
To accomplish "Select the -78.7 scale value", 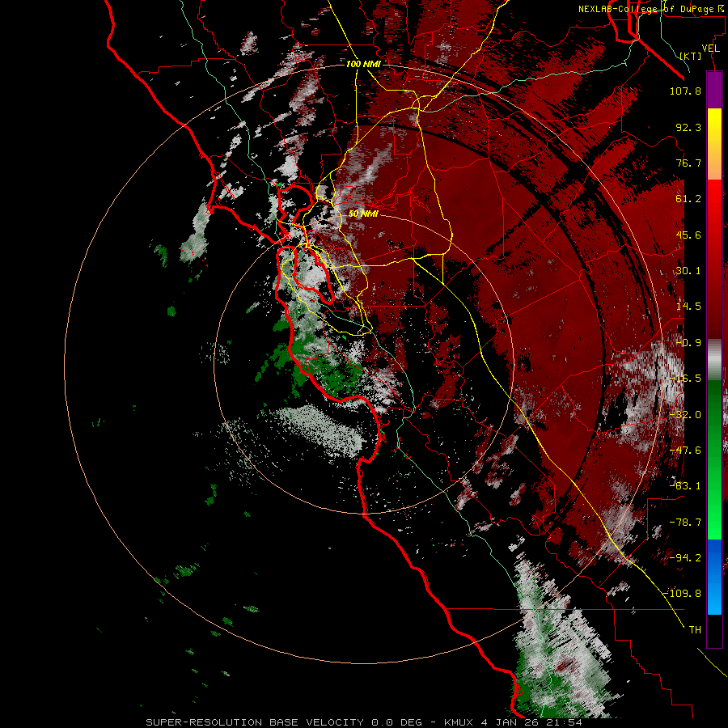I will click(685, 523).
